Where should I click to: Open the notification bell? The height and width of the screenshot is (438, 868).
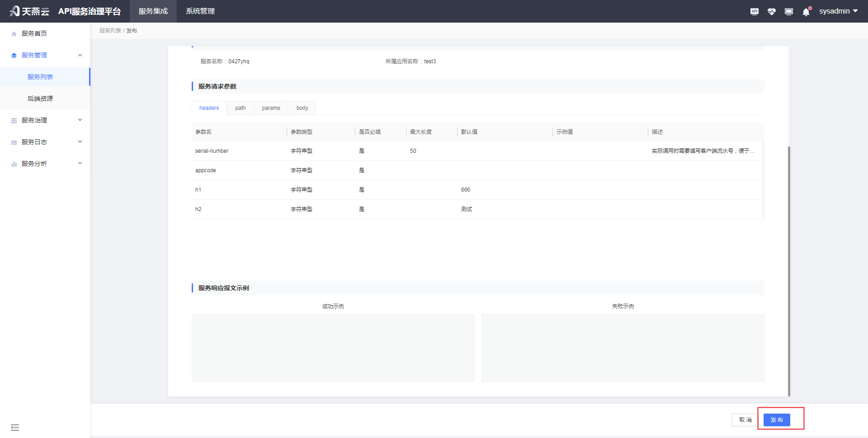pyautogui.click(x=806, y=12)
